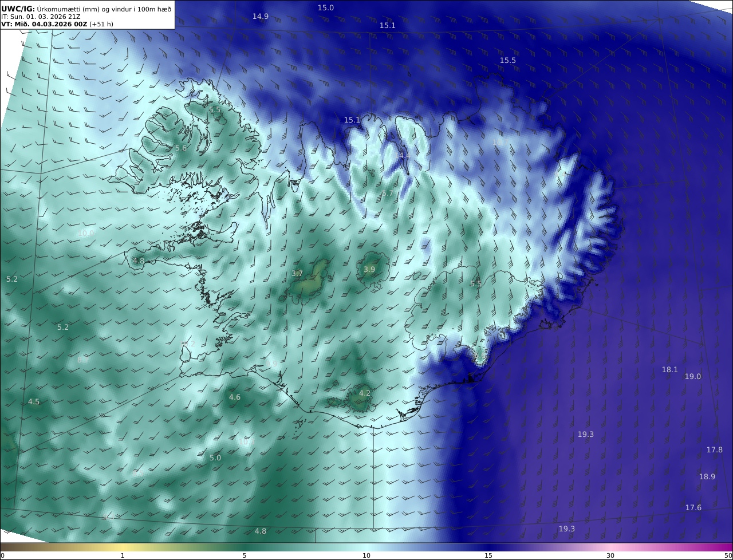The height and width of the screenshot is (560, 733).
Task: Click the "30" tick on the color scale
Action: pos(610,555)
